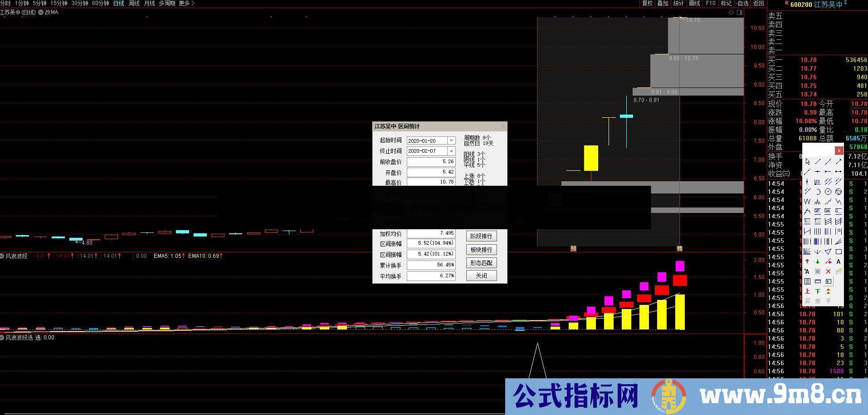The width and height of the screenshot is (868, 415).
Task: Select the rectangle drawing tool
Action: tap(839, 251)
